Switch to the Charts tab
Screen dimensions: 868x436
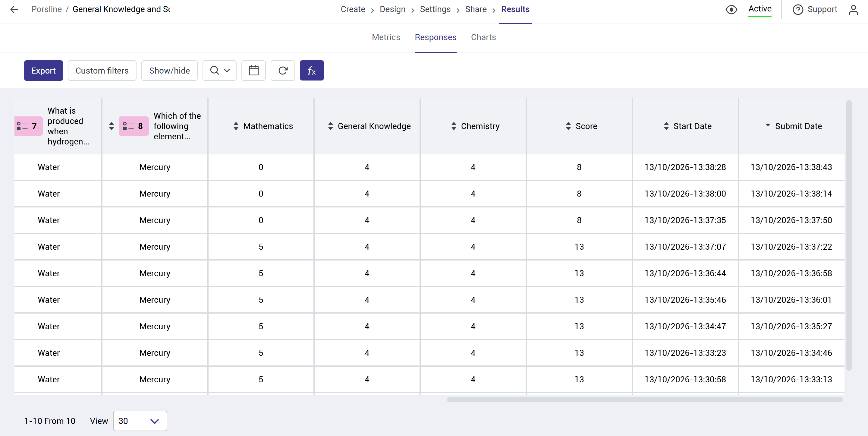[483, 37]
